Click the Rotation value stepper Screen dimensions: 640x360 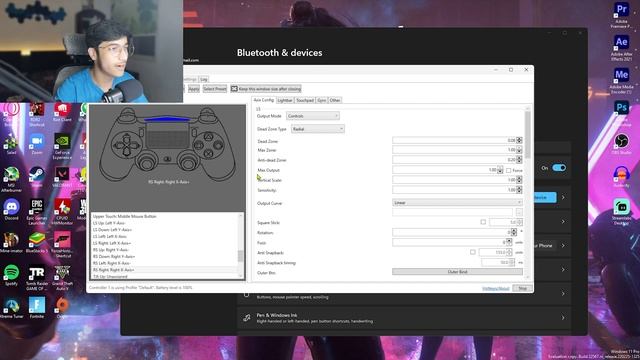point(514,232)
